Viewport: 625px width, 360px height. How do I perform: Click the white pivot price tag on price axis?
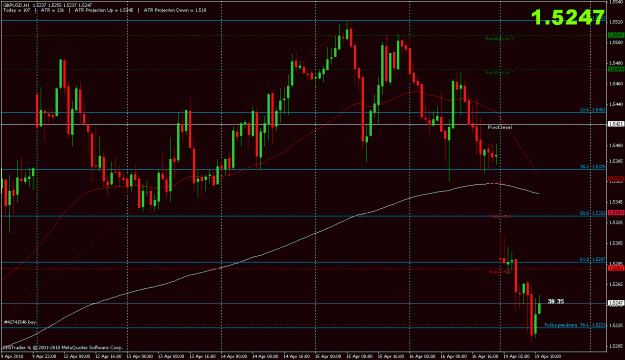[x=616, y=124]
